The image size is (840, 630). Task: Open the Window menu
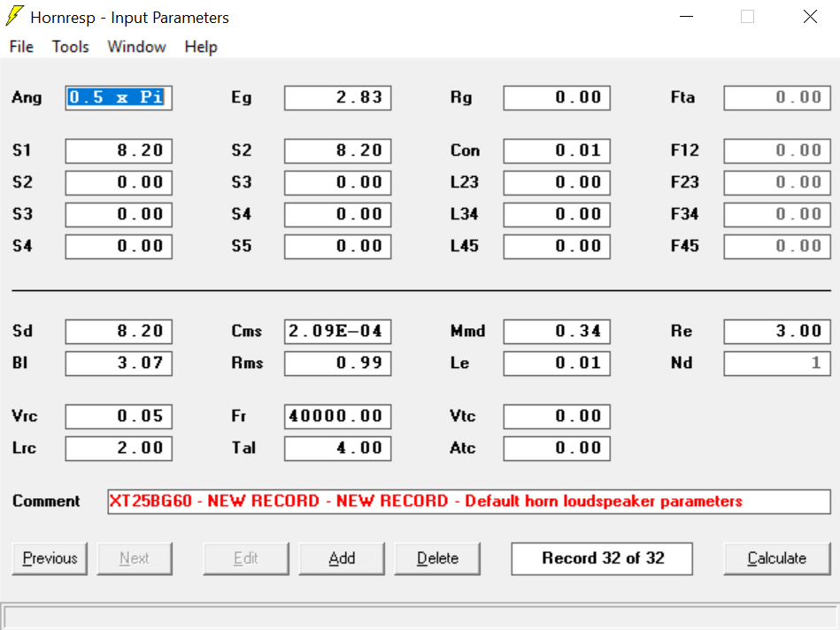136,47
